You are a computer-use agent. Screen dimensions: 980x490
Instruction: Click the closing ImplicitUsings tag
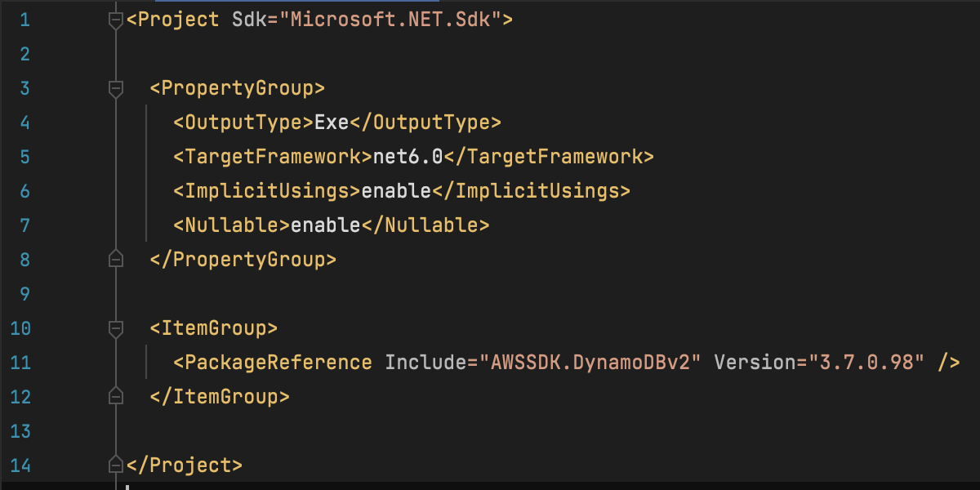click(531, 191)
